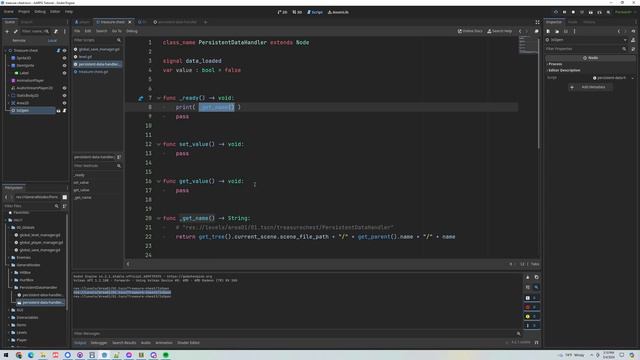Toggle error messages filter in Output
Viewport: 640px width, 360px height.
(x=532, y=307)
